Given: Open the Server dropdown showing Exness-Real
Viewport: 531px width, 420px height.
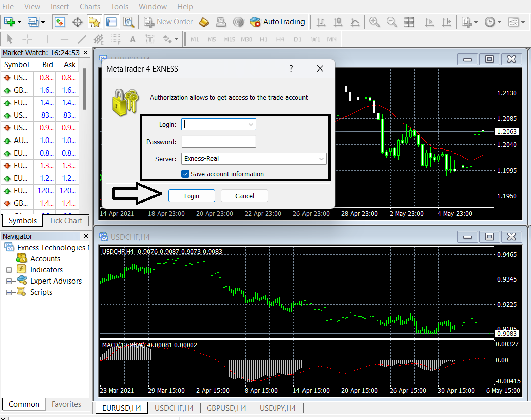Looking at the screenshot, I should (321, 159).
